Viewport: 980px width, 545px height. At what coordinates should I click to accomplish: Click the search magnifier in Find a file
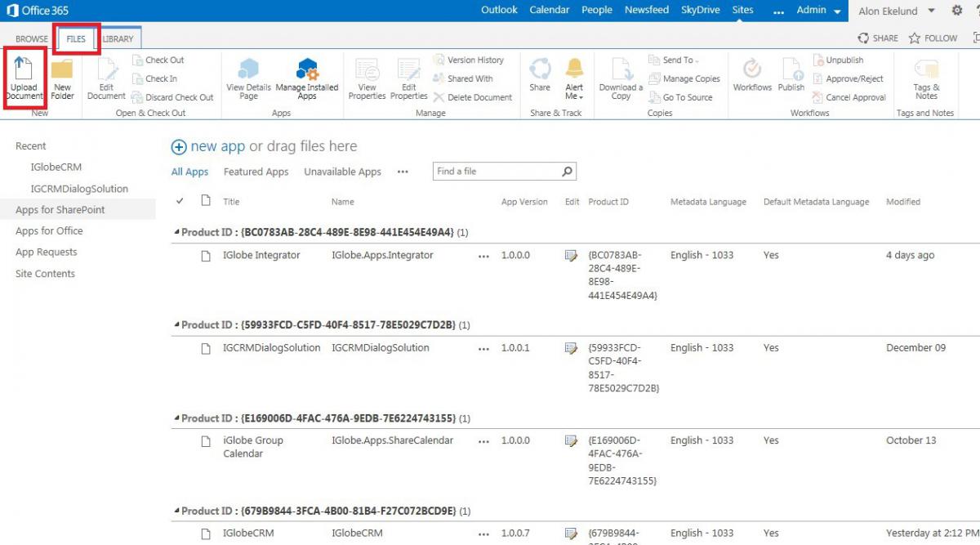coord(568,172)
